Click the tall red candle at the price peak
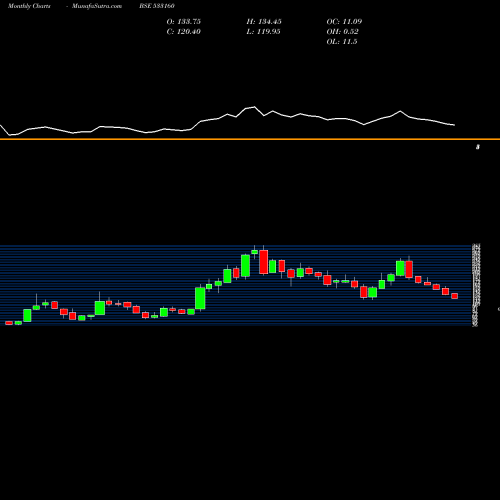500x500 pixels. (264, 262)
